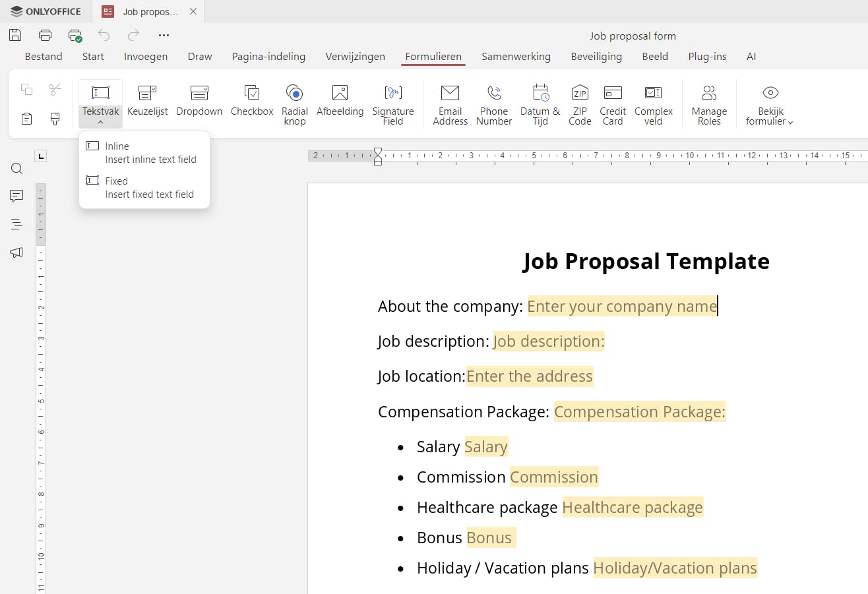This screenshot has height=594, width=868.
Task: Insert a Credit Card field
Action: click(x=612, y=104)
